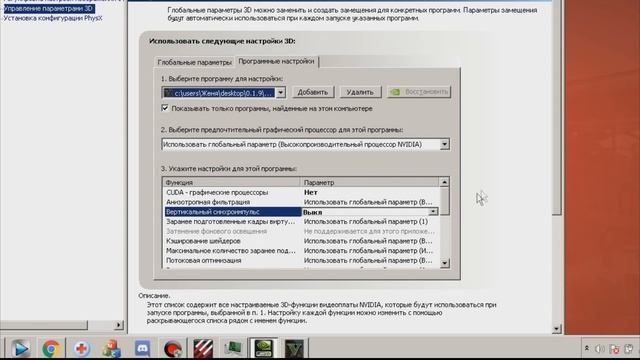Switch to Глобальные параметры tab
This screenshot has width=640, height=360.
tap(194, 62)
